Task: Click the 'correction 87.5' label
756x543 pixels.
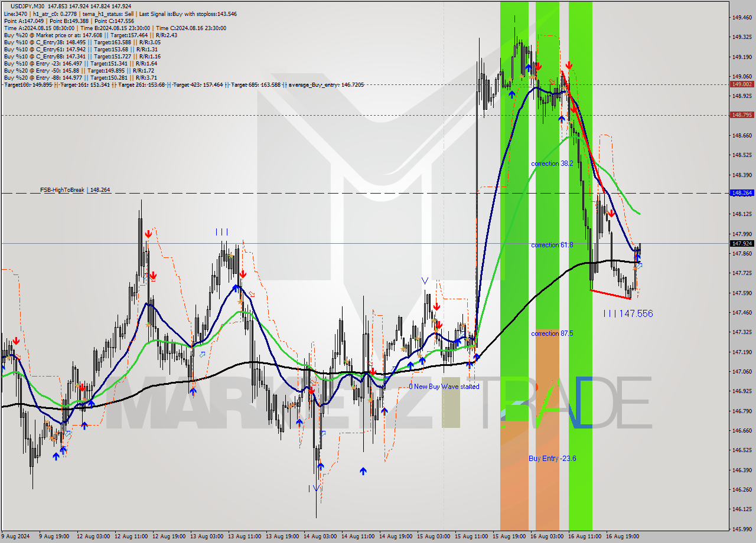Action: pyautogui.click(x=552, y=333)
